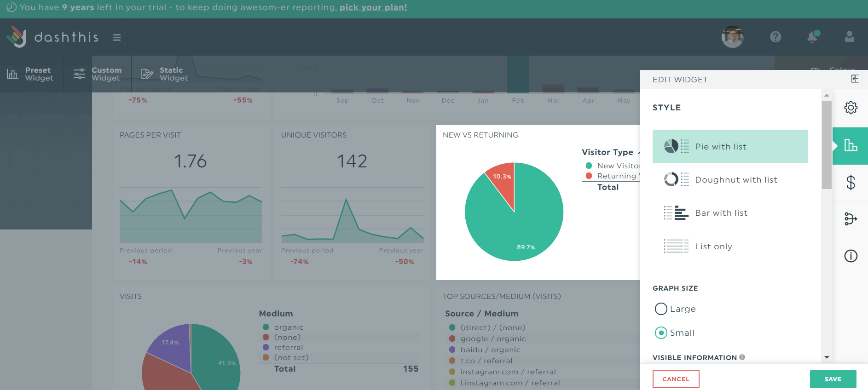Screen dimensions: 868x390
Task: Click the 'Visitor Type' column header
Action: [608, 152]
